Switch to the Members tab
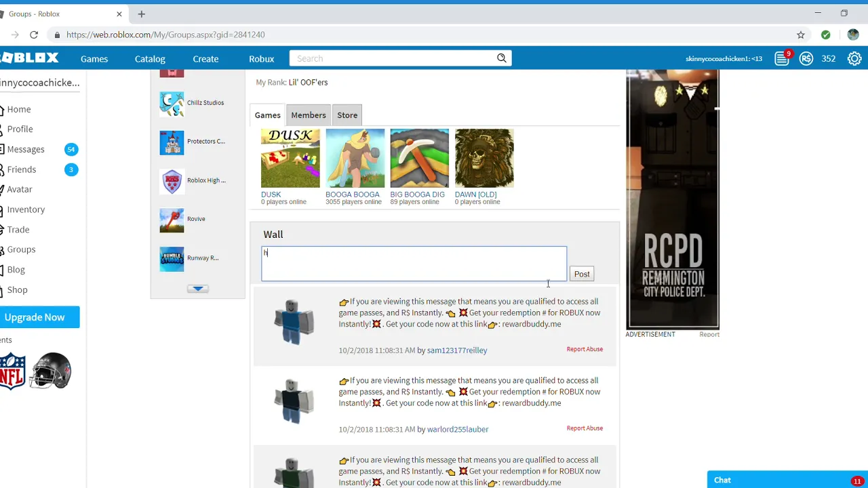Screen dimensions: 868x488 (309, 115)
